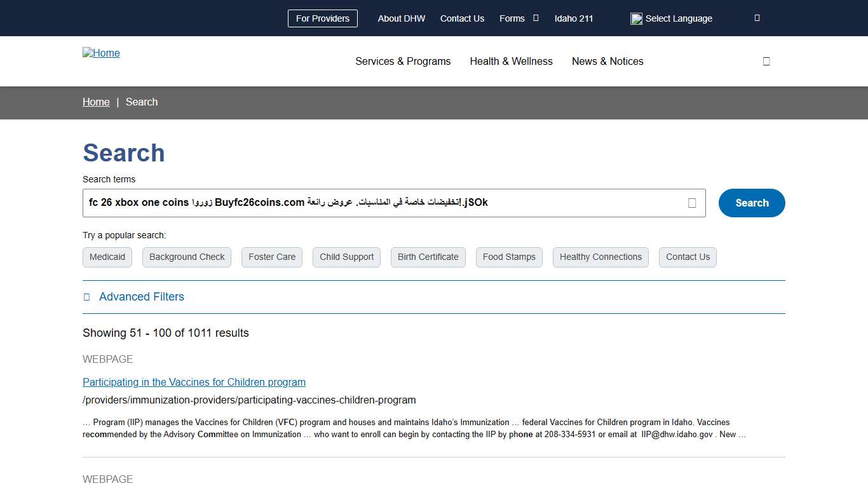Select the Medicaid popular search chip
The width and height of the screenshot is (868, 488).
point(107,257)
